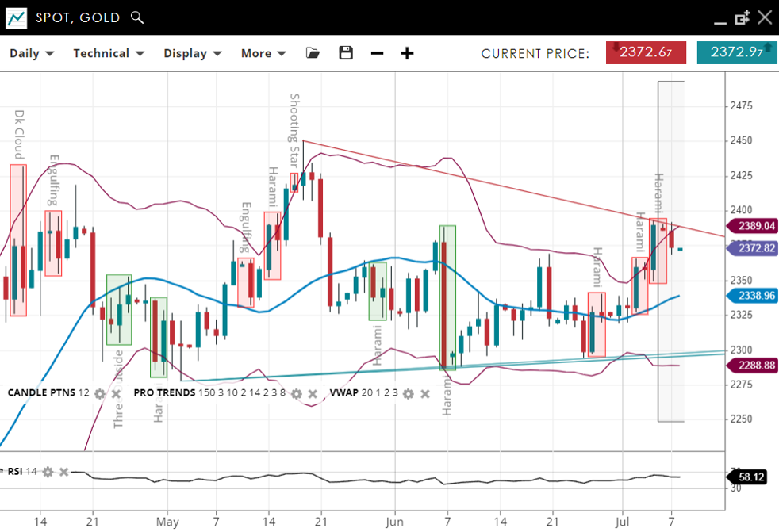This screenshot has width=779, height=532.
Task: Remove the Candle Ptns indicator
Action: (x=116, y=393)
